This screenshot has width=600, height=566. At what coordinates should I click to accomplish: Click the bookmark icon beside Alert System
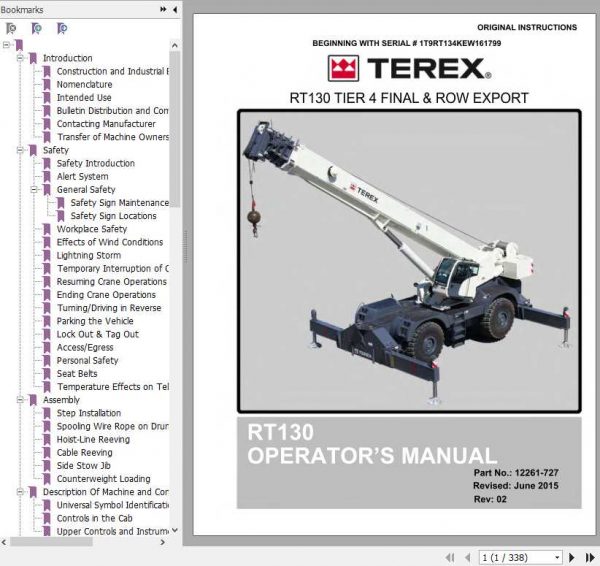click(47, 177)
